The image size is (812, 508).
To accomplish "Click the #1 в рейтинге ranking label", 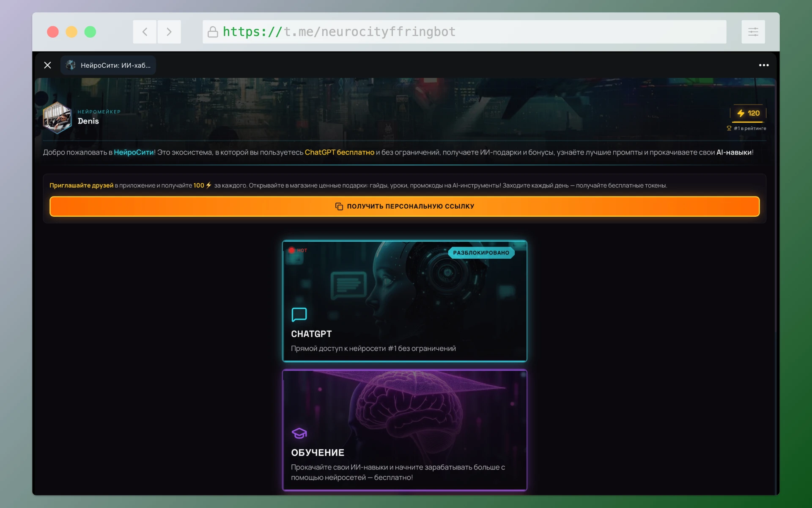I will (750, 128).
